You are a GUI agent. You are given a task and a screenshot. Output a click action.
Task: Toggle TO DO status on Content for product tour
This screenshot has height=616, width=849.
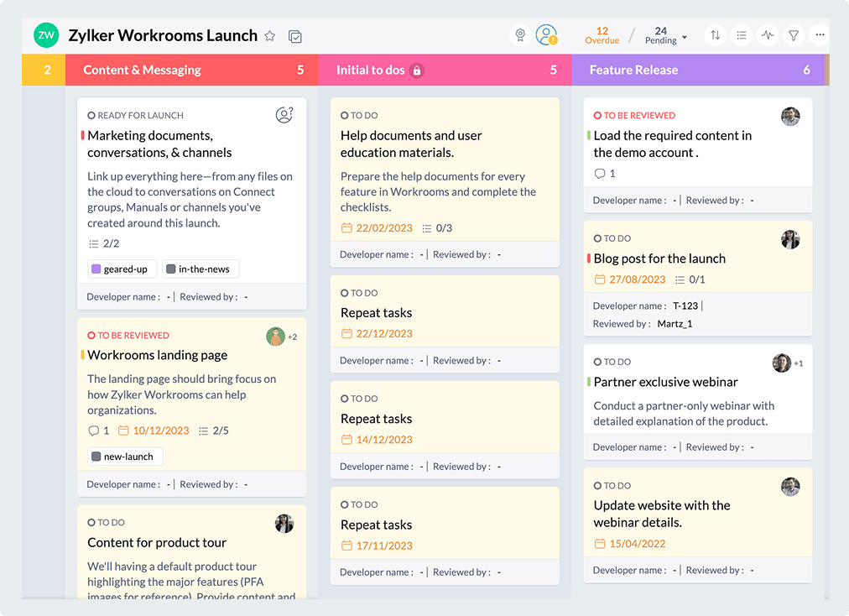tap(91, 522)
